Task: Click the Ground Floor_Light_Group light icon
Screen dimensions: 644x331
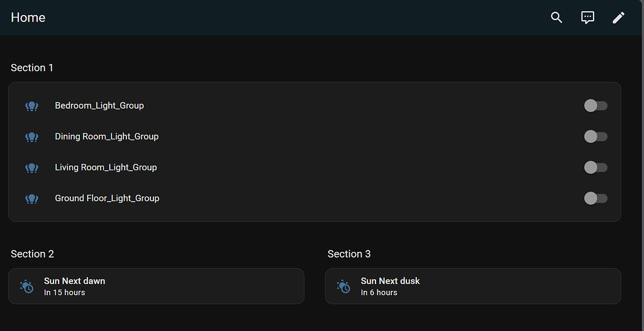Action: tap(32, 198)
